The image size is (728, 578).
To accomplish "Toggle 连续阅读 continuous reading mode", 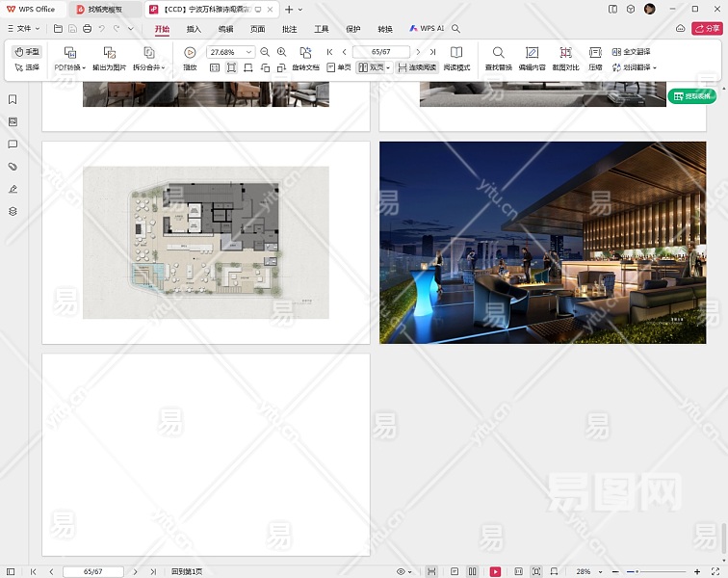I will coord(416,67).
